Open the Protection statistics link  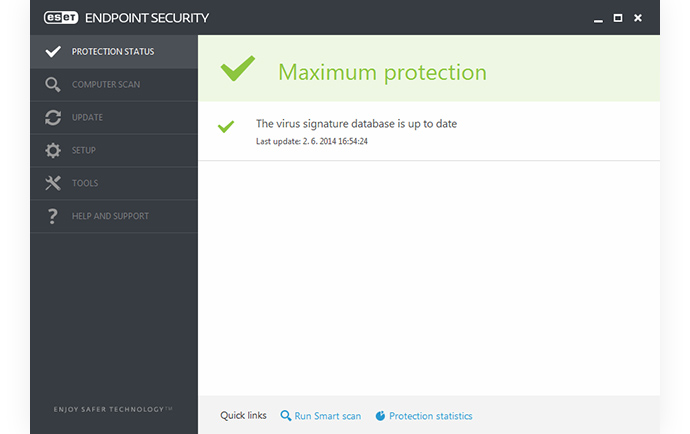point(430,416)
